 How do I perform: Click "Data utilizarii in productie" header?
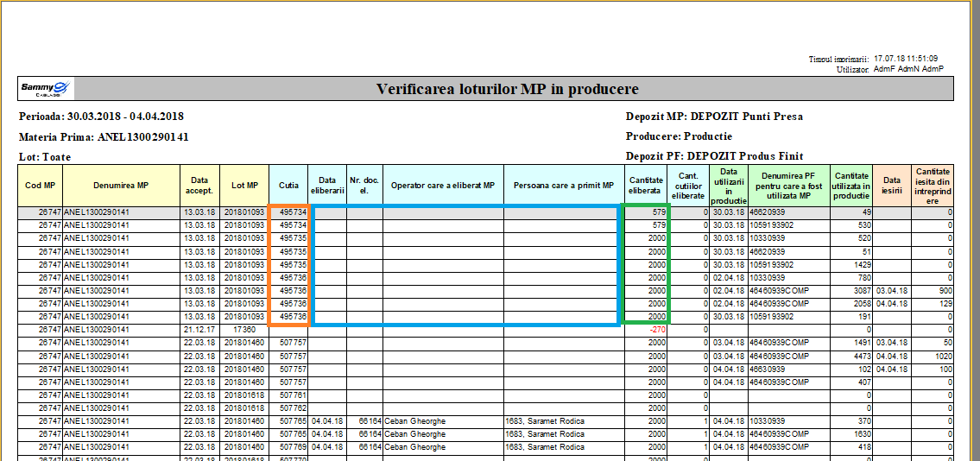click(x=728, y=186)
